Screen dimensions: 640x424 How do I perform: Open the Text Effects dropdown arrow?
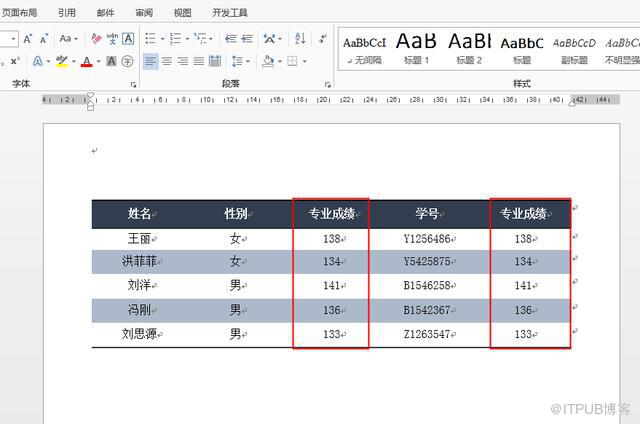pos(49,62)
